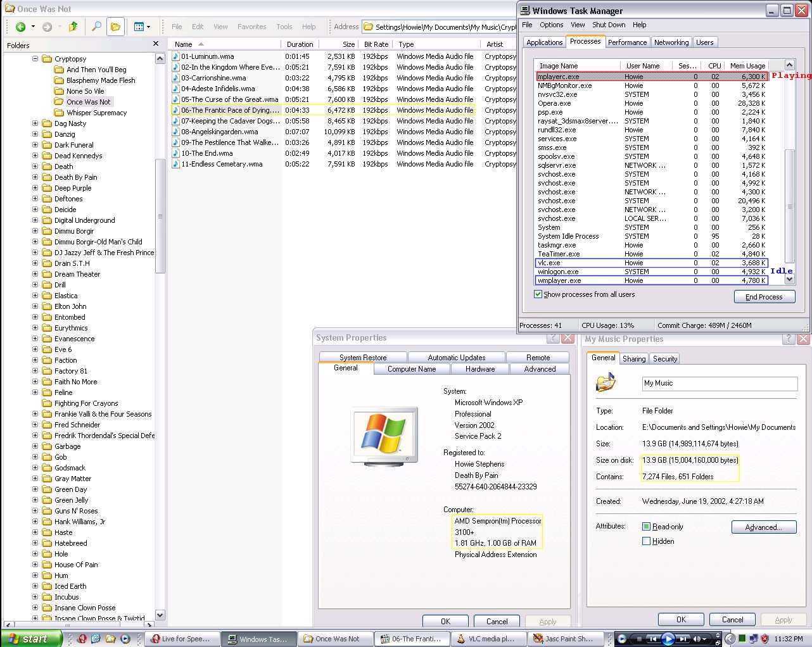This screenshot has height=647, width=812.
Task: Expand the Evanescence folder
Action: point(35,339)
